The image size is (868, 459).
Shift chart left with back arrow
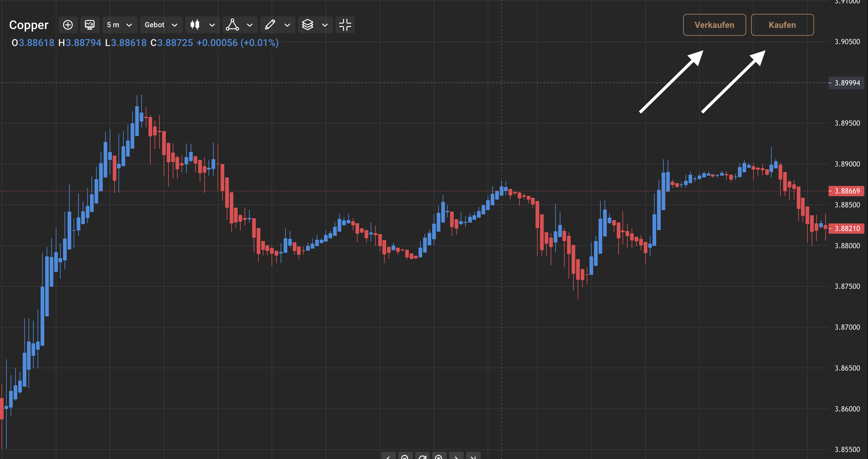tap(388, 456)
